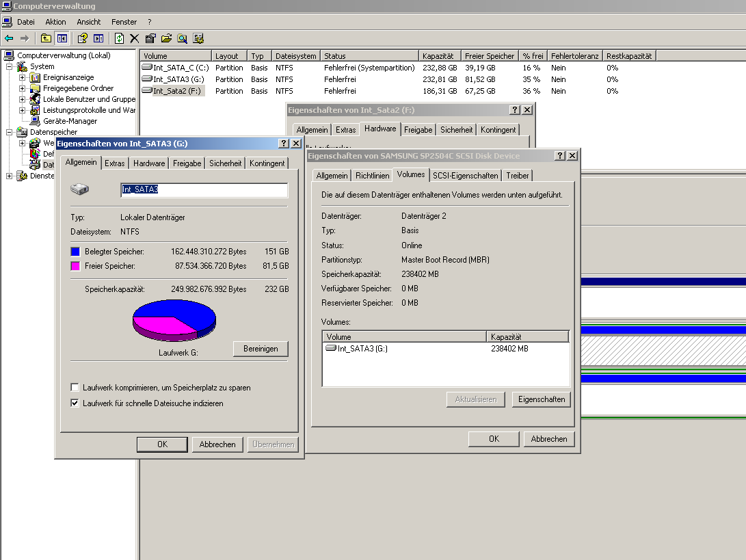The height and width of the screenshot is (560, 746).
Task: Go back with the blue left arrow
Action: (x=9, y=38)
